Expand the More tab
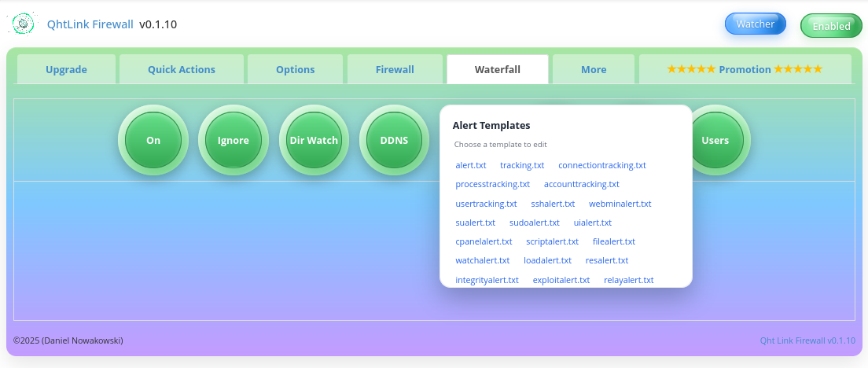Screen dimensions: 868x368 (x=594, y=69)
